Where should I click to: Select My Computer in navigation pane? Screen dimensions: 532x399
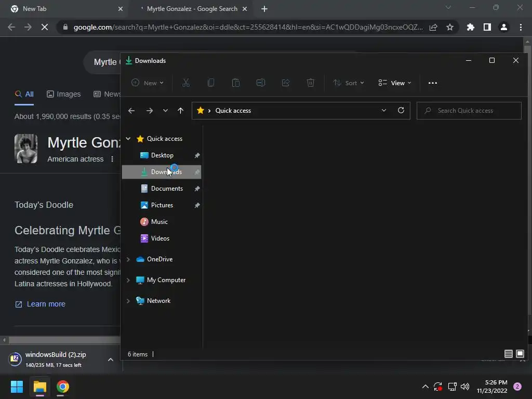(x=166, y=280)
